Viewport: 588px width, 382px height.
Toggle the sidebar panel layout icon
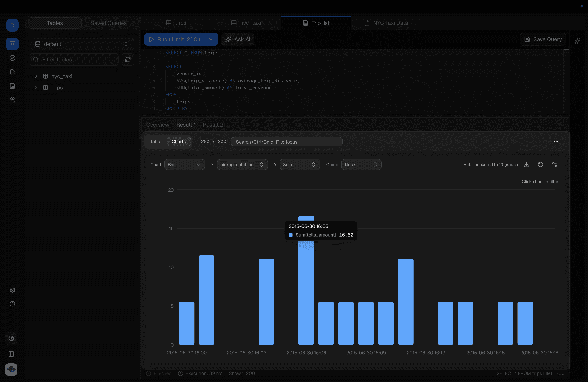11,354
